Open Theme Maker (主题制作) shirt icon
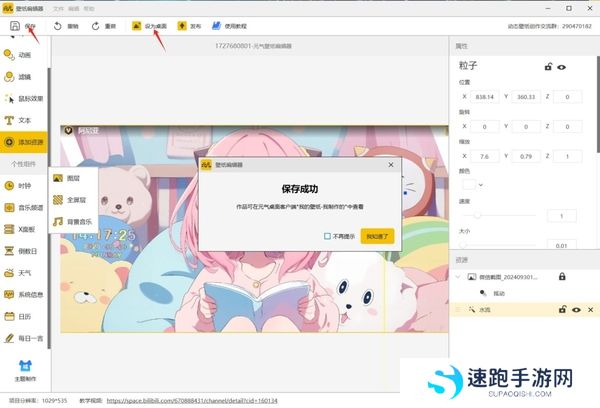The height and width of the screenshot is (408, 600). coord(25,366)
